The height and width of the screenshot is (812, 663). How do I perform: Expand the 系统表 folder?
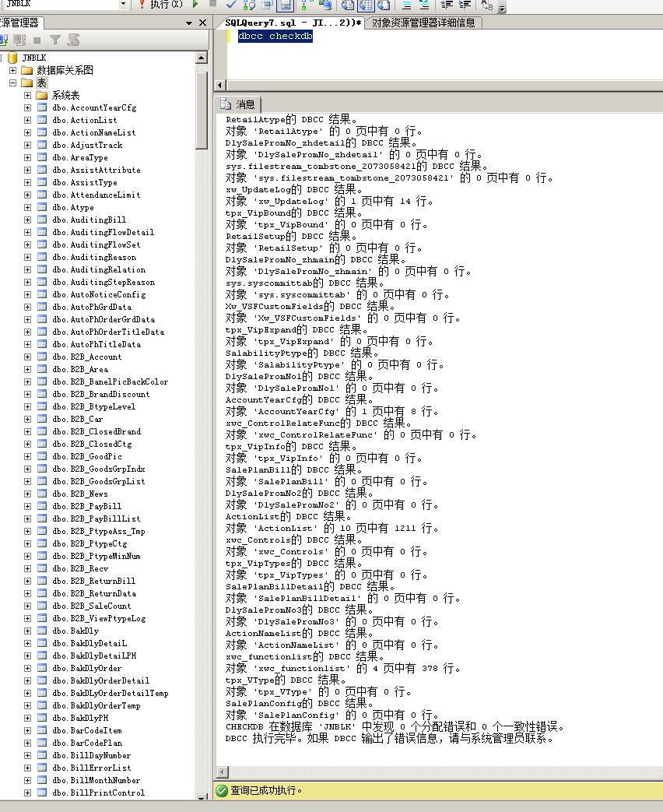[27, 95]
